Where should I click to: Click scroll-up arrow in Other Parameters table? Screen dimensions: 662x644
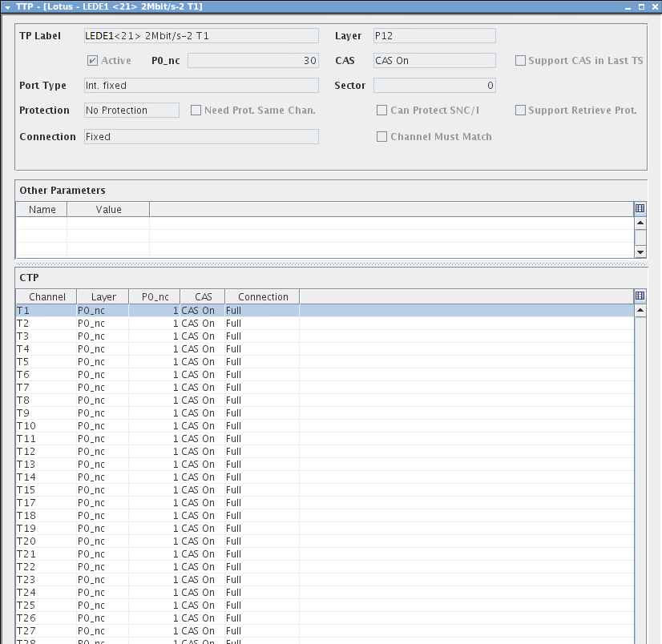tap(640, 223)
